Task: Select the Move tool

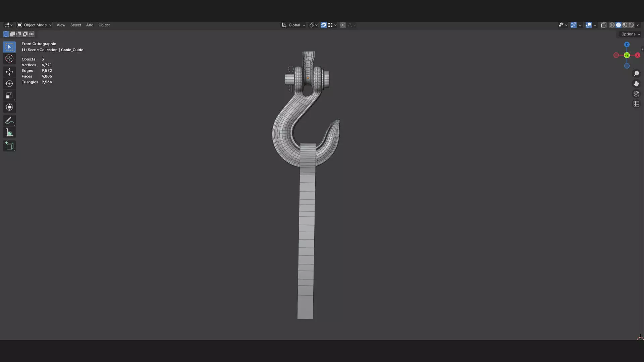Action: click(9, 72)
